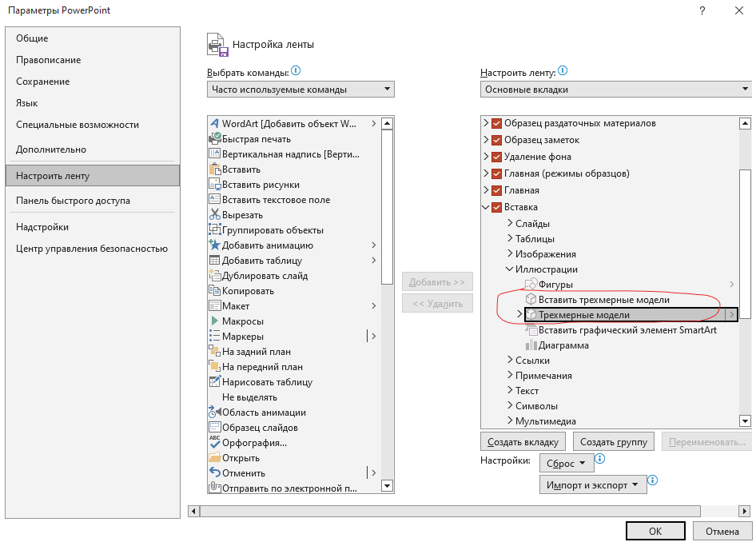Click the OK button
This screenshot has width=756, height=546.
(655, 531)
